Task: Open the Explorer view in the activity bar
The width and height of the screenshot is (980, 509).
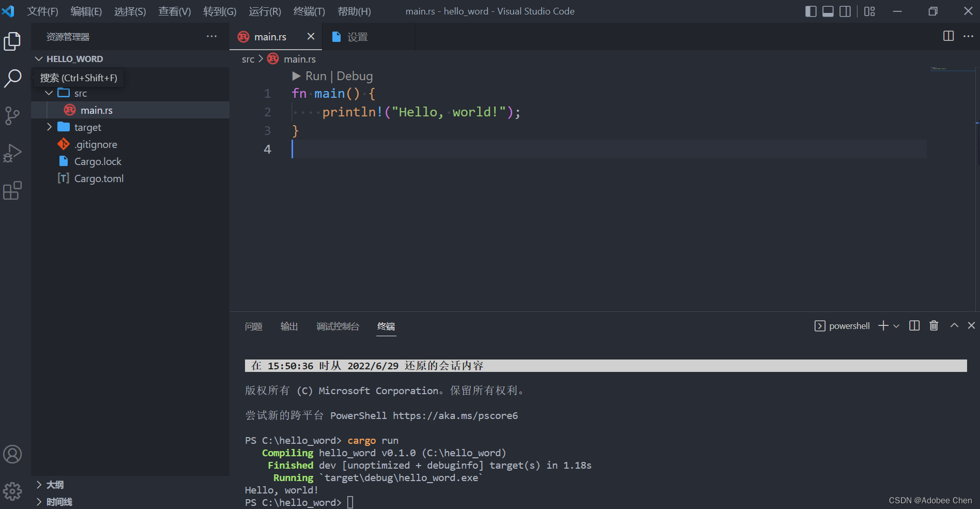Action: click(12, 41)
